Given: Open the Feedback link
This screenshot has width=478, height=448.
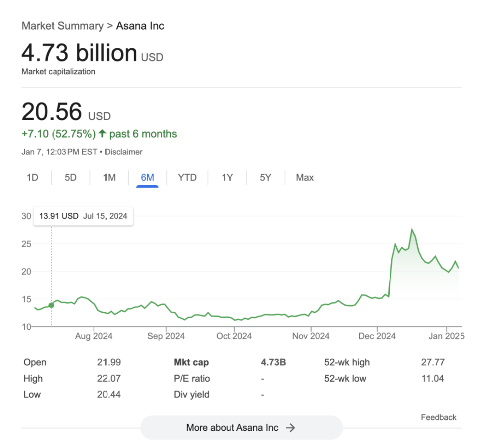Looking at the screenshot, I should coord(439,417).
